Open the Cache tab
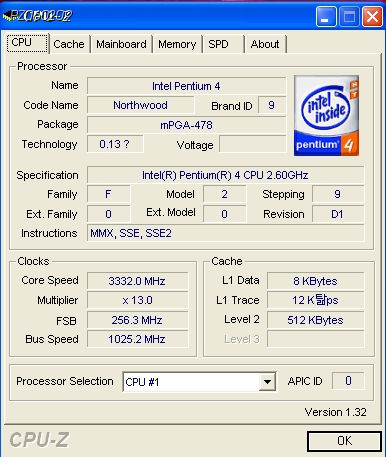 (x=69, y=44)
